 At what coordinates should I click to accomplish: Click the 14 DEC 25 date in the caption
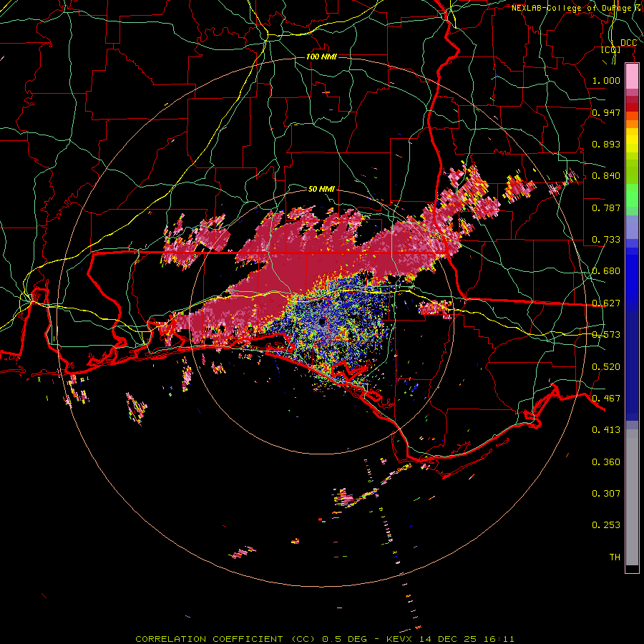pyautogui.click(x=447, y=639)
